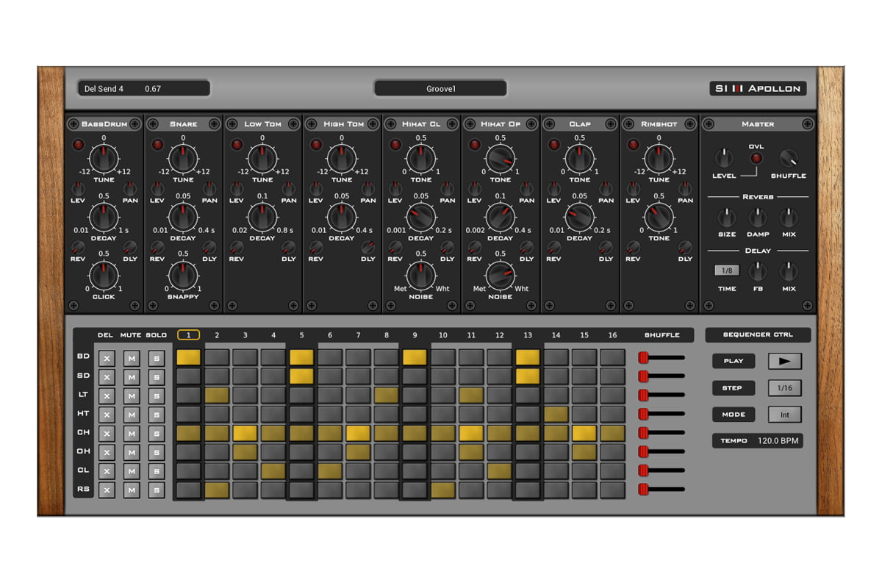This screenshot has height=588, width=882.
Task: Open the Step 1/16 resolution selector
Action: click(785, 388)
